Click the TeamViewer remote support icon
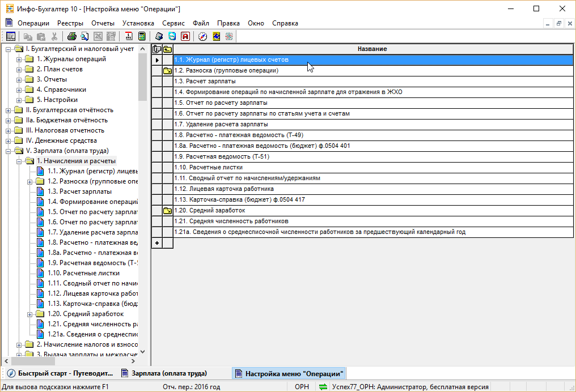Screen dimensions: 576x392 [172, 36]
